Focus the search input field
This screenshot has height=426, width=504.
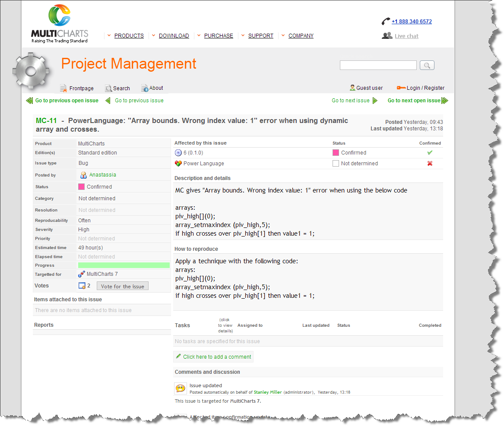click(x=378, y=65)
